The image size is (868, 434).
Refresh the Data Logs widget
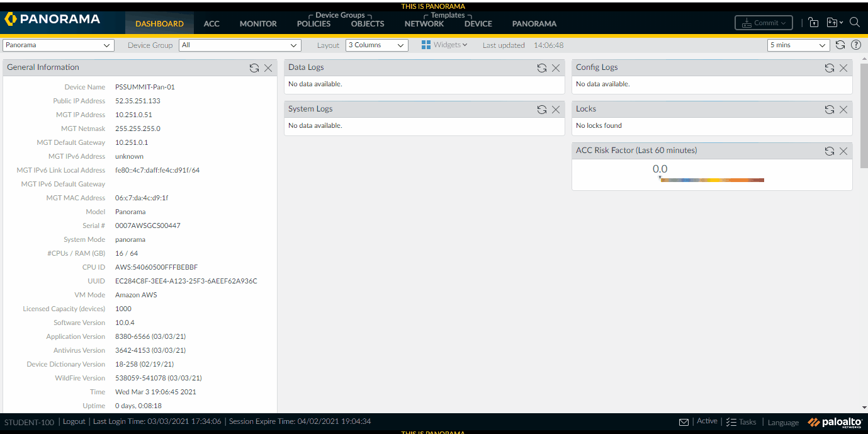click(x=542, y=68)
